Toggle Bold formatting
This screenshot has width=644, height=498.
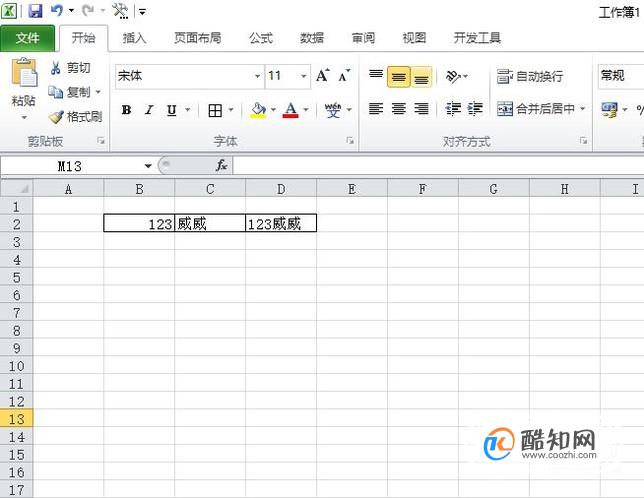[126, 110]
